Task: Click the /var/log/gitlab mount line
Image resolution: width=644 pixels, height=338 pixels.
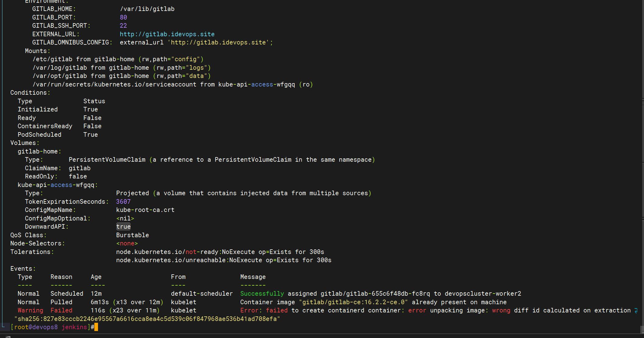Action: coord(121,68)
